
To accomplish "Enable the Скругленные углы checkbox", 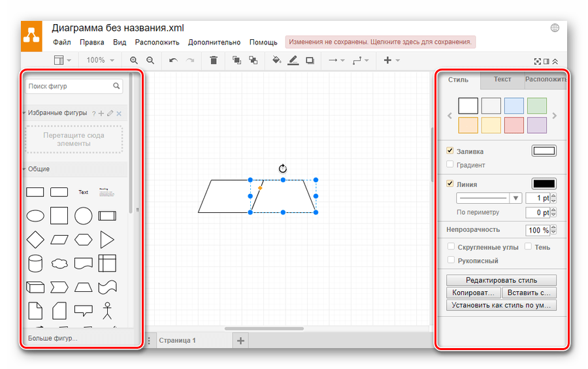I will [451, 247].
